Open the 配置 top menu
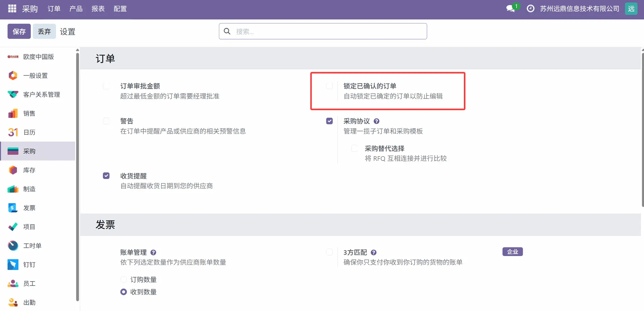The width and height of the screenshot is (644, 311). coord(120,9)
